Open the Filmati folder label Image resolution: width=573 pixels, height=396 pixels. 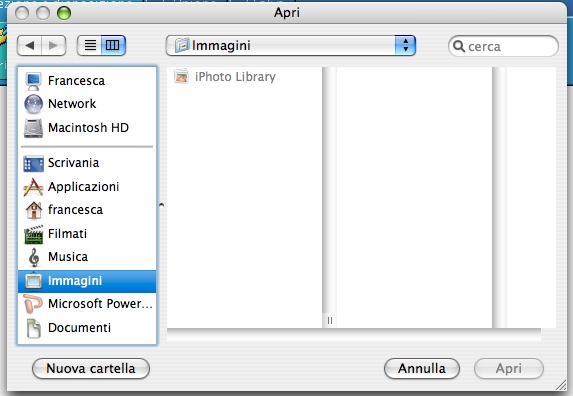click(x=67, y=234)
